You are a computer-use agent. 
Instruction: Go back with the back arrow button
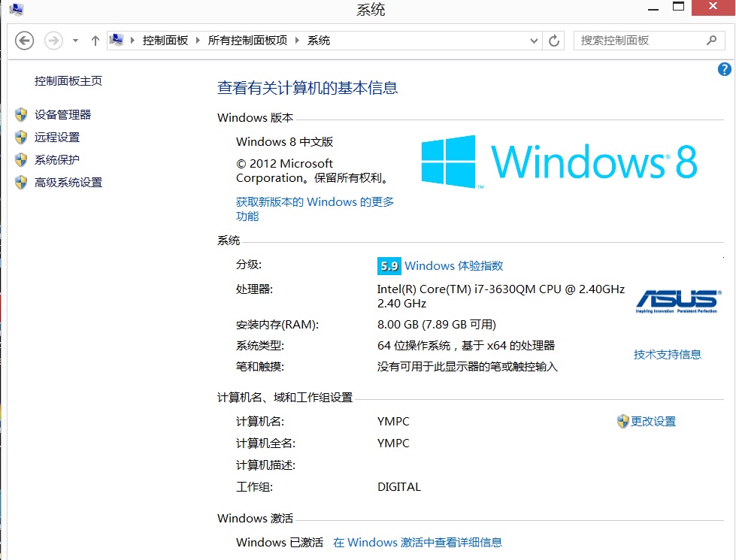coord(24,41)
